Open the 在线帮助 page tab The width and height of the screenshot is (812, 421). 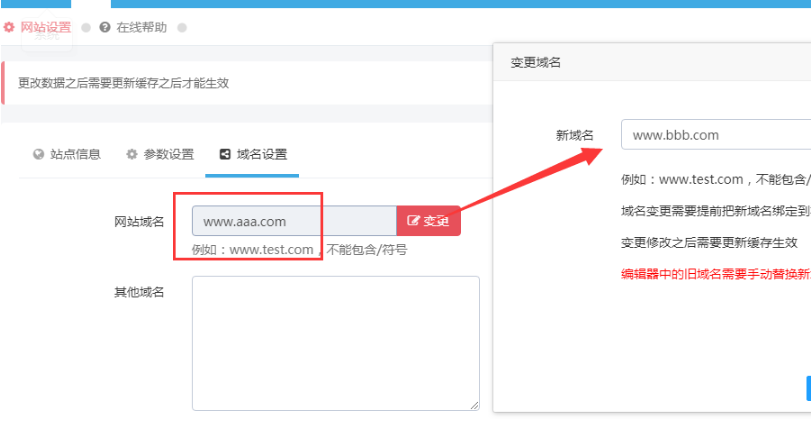pos(134,27)
